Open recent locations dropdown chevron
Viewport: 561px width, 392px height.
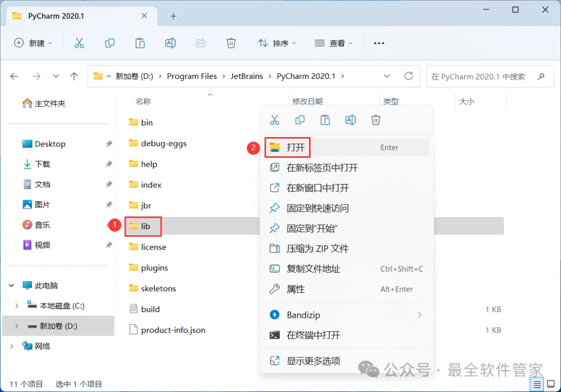coord(56,76)
